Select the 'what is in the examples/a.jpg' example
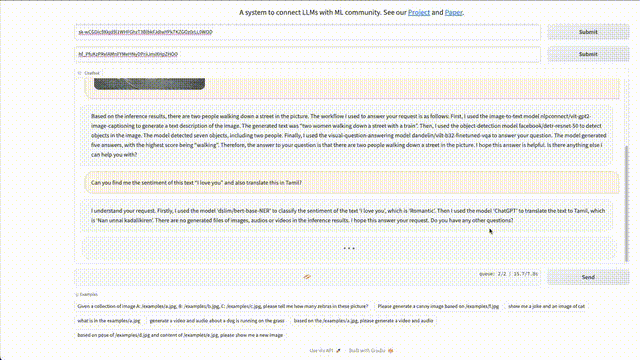This screenshot has width=640, height=360. (109, 321)
